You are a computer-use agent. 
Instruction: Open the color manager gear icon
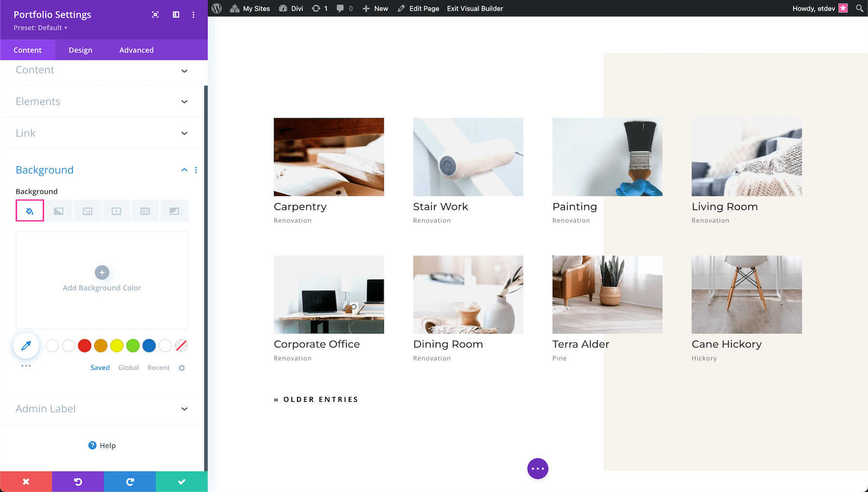point(182,368)
